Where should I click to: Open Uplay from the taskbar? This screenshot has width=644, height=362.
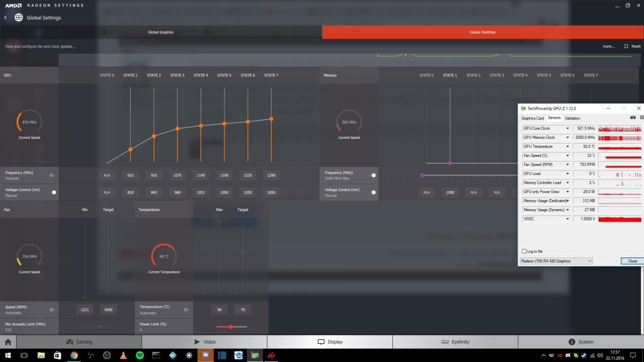point(238,355)
